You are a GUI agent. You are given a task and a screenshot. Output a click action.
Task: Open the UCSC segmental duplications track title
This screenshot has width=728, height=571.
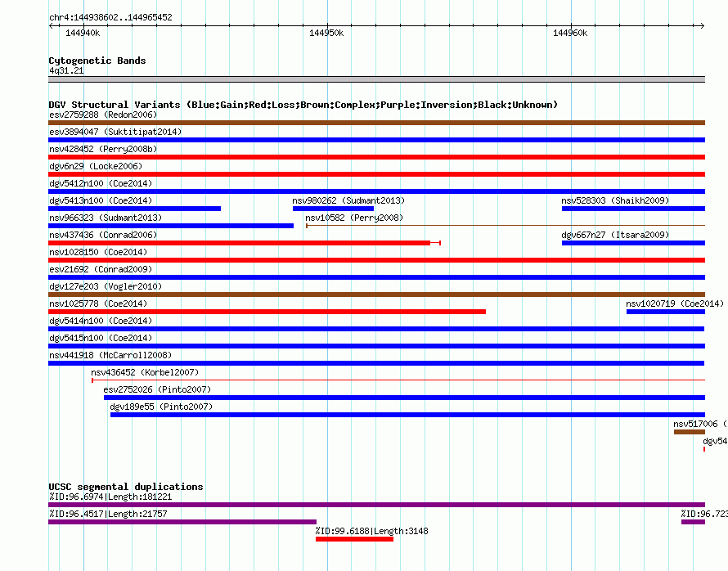click(x=126, y=487)
